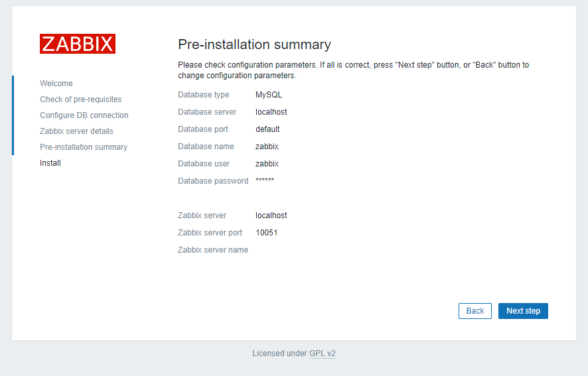Image resolution: width=588 pixels, height=376 pixels.
Task: Click the ZABBIX logo
Action: click(x=78, y=44)
